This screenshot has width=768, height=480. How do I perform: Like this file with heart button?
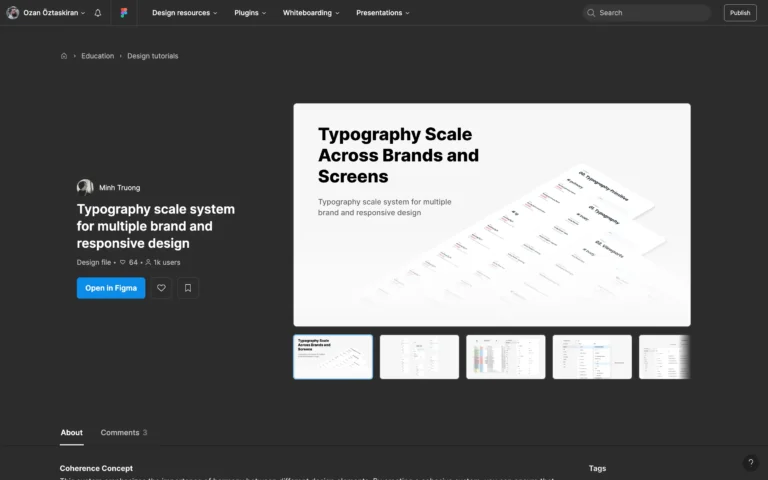tap(161, 288)
